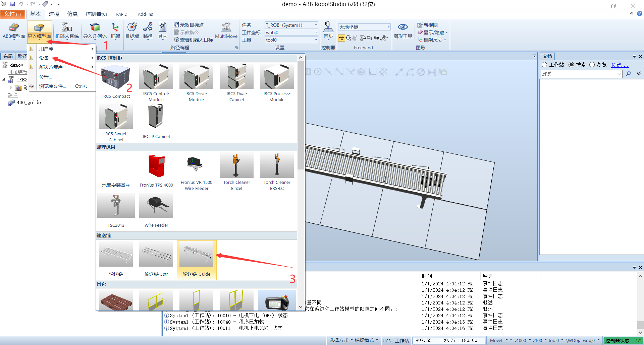Viewport: 644px width, 345px height.
Task: Select the IRC5 Drive-Module item
Action: 196,83
